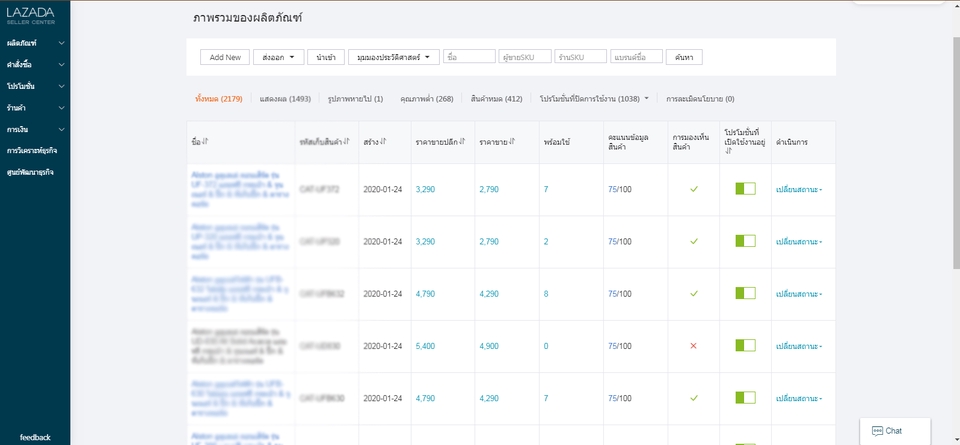Click green checkmark in 2,790 row with stock 7

click(x=693, y=189)
